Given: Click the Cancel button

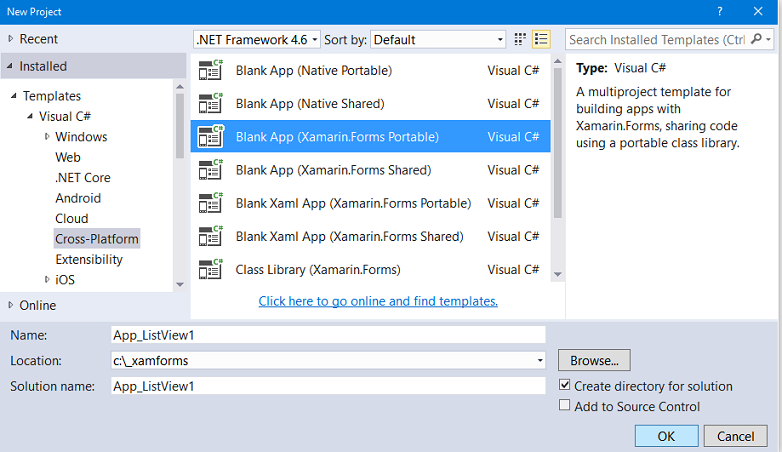Looking at the screenshot, I should click(x=736, y=436).
